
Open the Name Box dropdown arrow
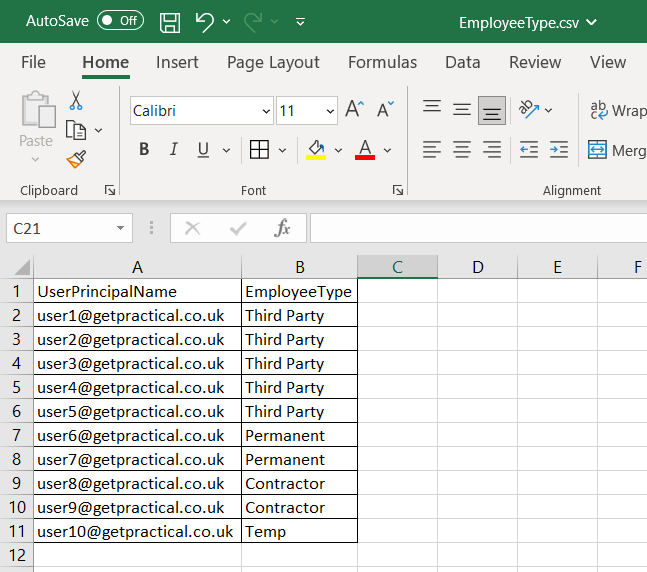[120, 228]
